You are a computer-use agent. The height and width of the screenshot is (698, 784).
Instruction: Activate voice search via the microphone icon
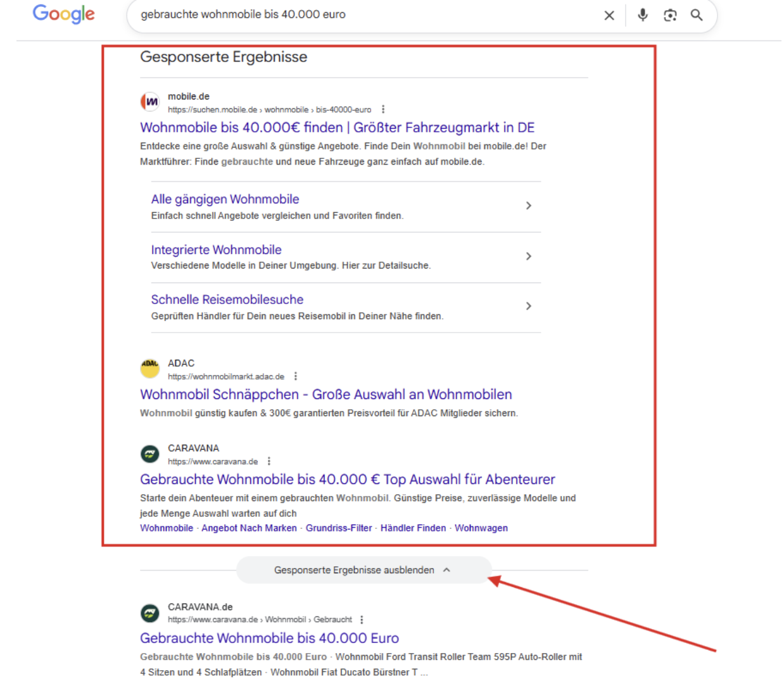click(643, 15)
